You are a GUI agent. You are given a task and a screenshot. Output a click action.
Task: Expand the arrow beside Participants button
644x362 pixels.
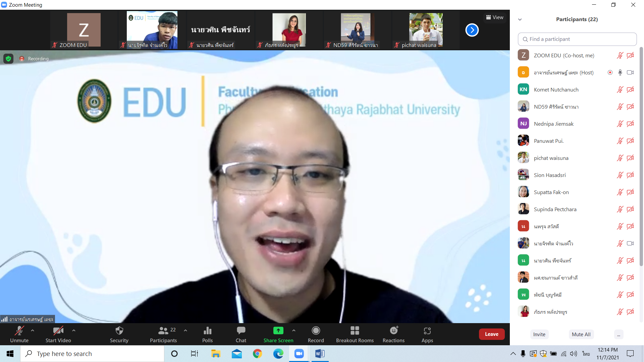point(185,330)
